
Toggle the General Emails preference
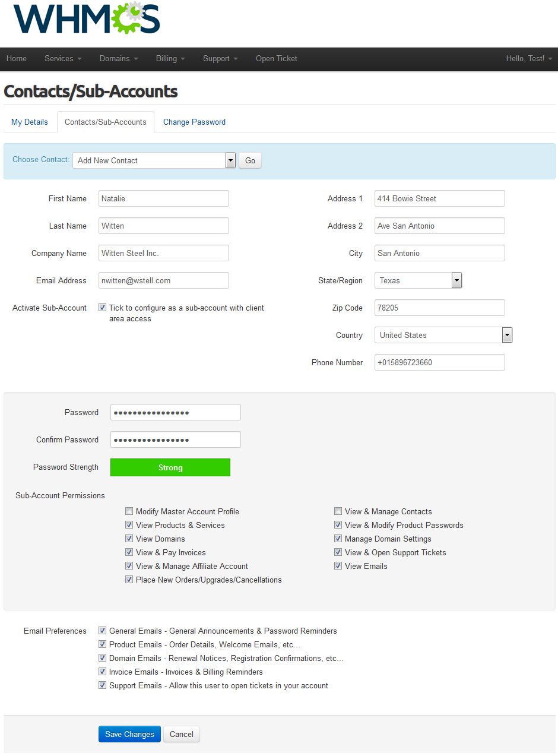pyautogui.click(x=103, y=631)
